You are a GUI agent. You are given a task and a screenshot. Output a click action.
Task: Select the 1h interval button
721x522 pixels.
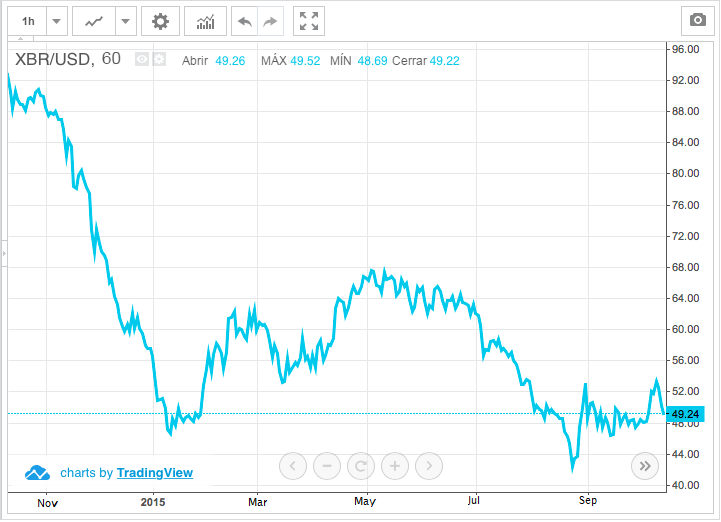pyautogui.click(x=28, y=21)
